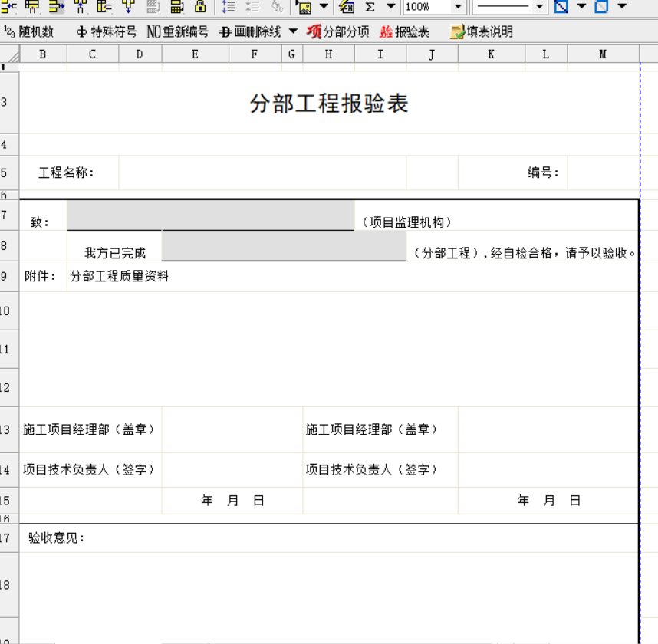Click the gray 我方已完成 project field

283,246
